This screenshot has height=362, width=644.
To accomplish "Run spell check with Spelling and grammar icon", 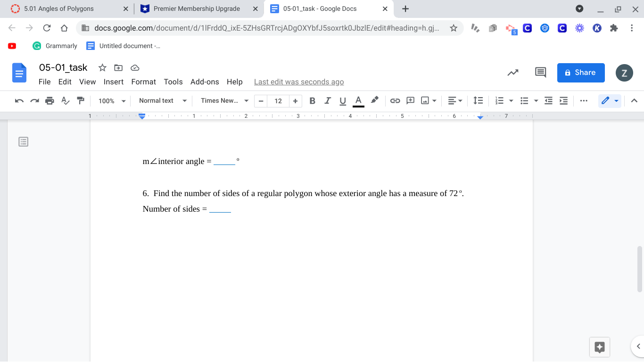I will (x=65, y=100).
